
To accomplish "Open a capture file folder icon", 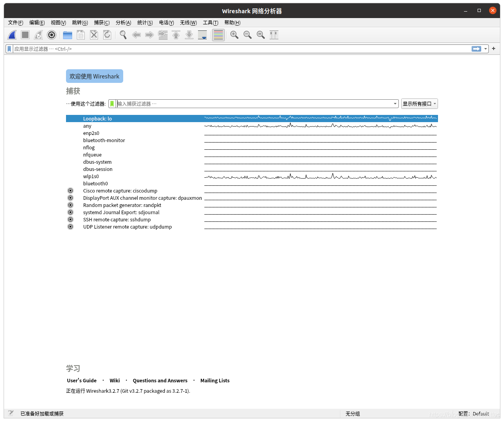I will pos(68,35).
